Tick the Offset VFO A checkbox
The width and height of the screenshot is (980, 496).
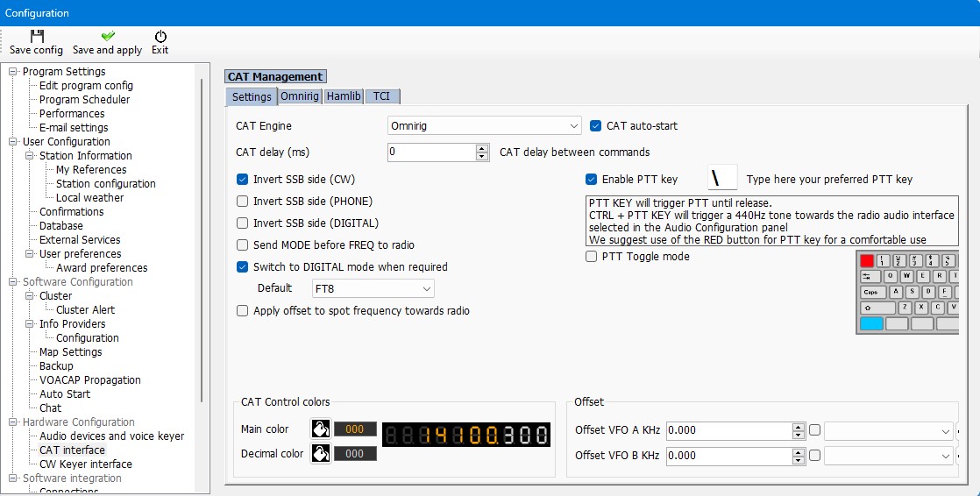[x=814, y=429]
